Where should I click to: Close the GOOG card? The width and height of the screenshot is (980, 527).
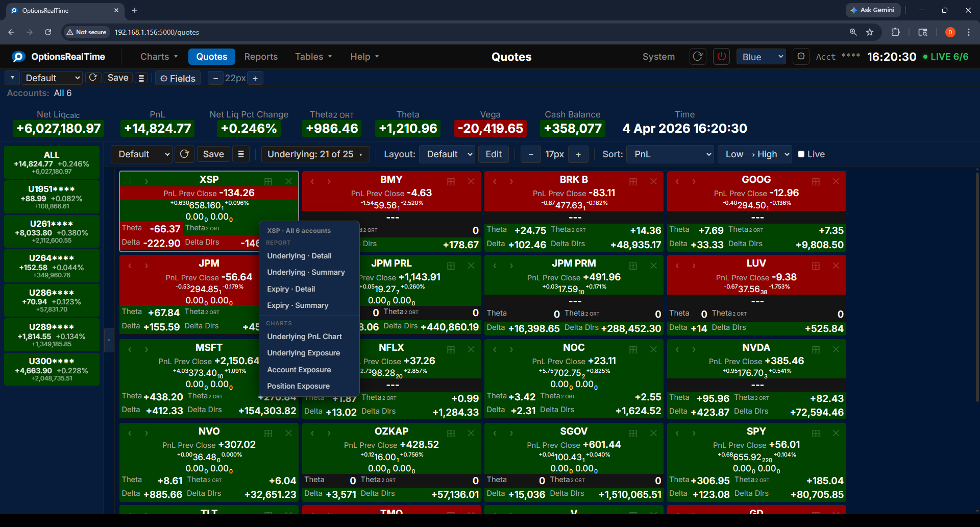click(836, 181)
